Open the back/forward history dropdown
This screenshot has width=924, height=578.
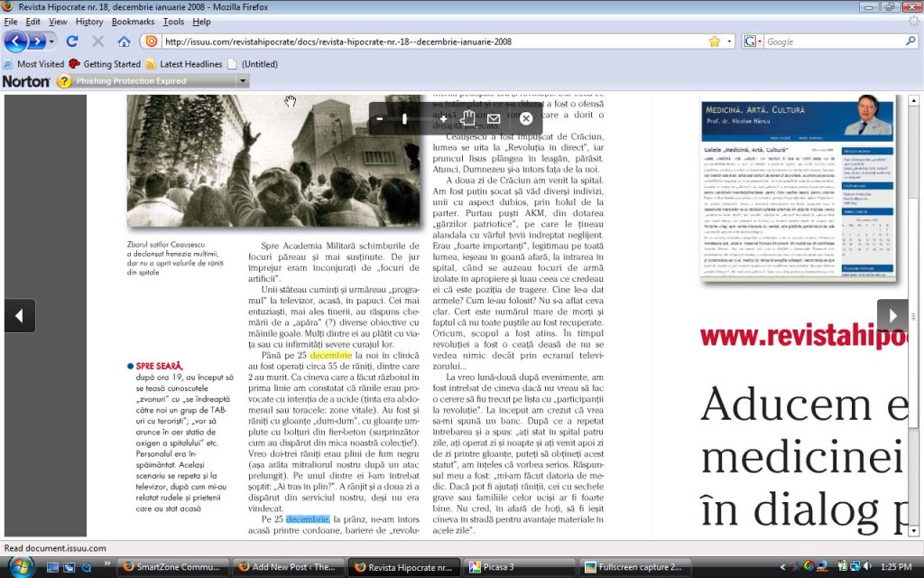(x=52, y=42)
